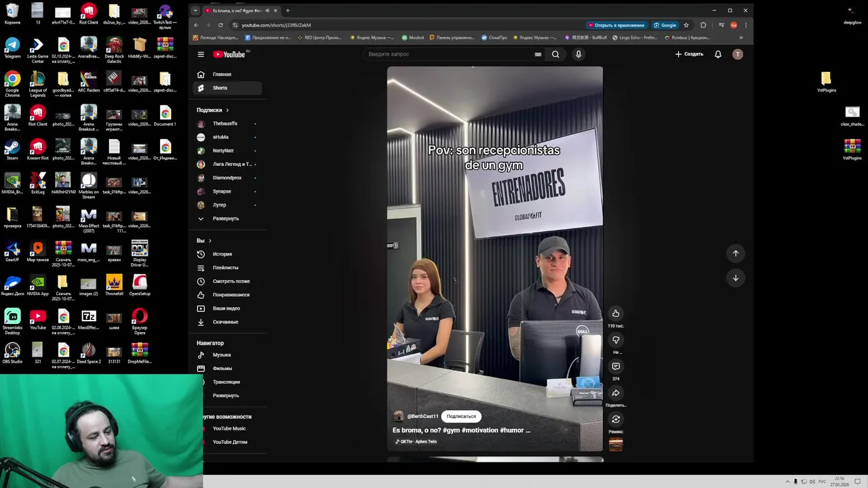Viewport: 868px width, 488px height.
Task: Open Понравившиеся in sidebar
Action: (x=227, y=295)
